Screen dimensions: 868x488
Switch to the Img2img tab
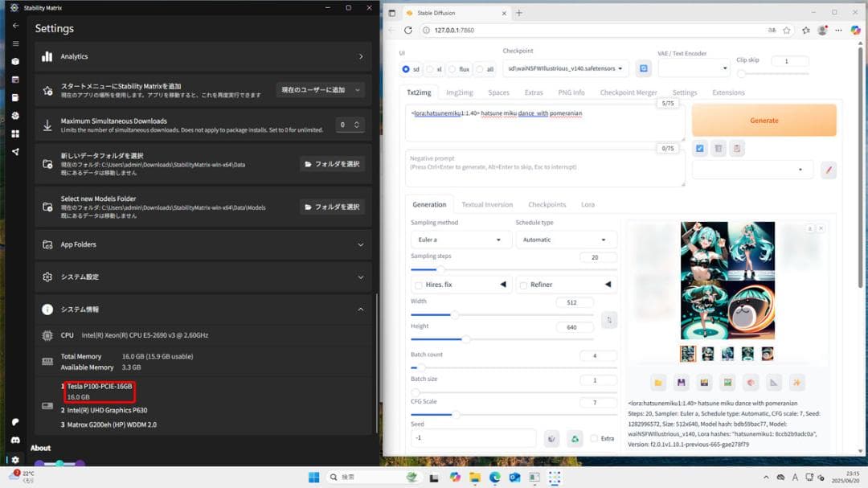point(459,92)
